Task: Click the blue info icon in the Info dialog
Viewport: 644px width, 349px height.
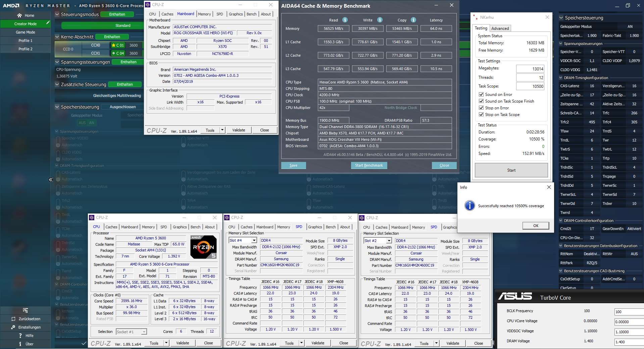Action: coord(470,206)
